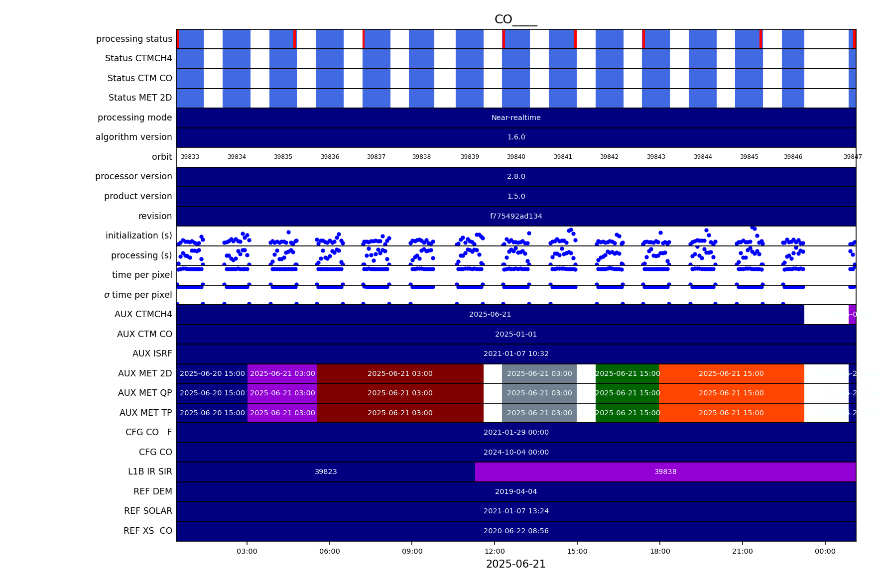Click the green segment in AUX MET 2D row
Viewport: 882px width, 588px height.
(x=627, y=373)
